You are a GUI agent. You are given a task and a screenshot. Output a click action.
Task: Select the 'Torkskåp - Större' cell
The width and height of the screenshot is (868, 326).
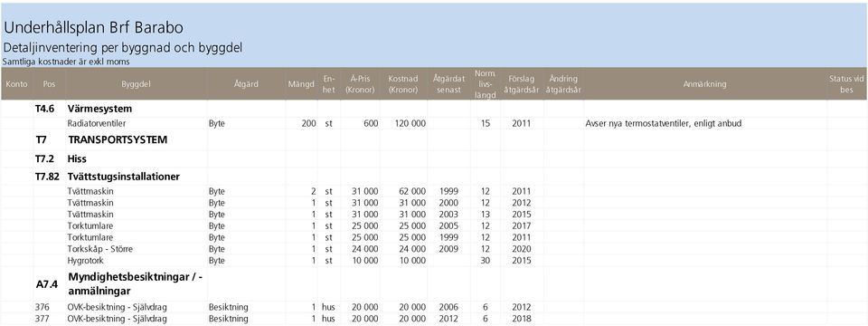(99, 249)
